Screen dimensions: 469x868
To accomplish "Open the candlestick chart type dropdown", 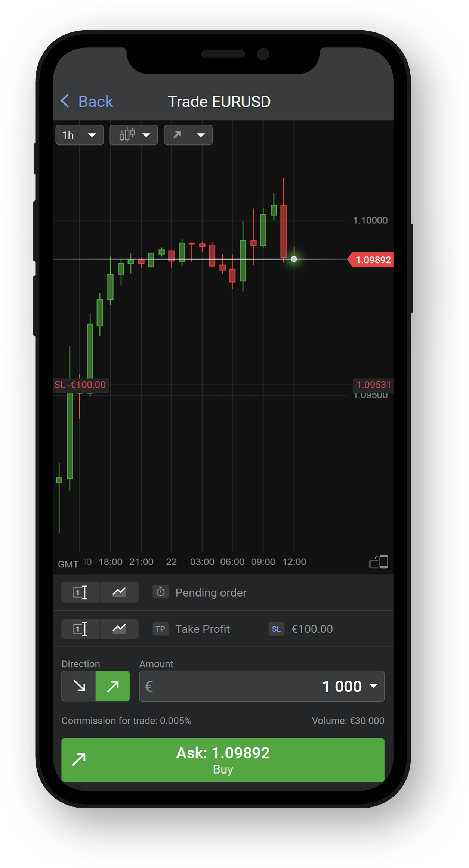I will pyautogui.click(x=134, y=135).
